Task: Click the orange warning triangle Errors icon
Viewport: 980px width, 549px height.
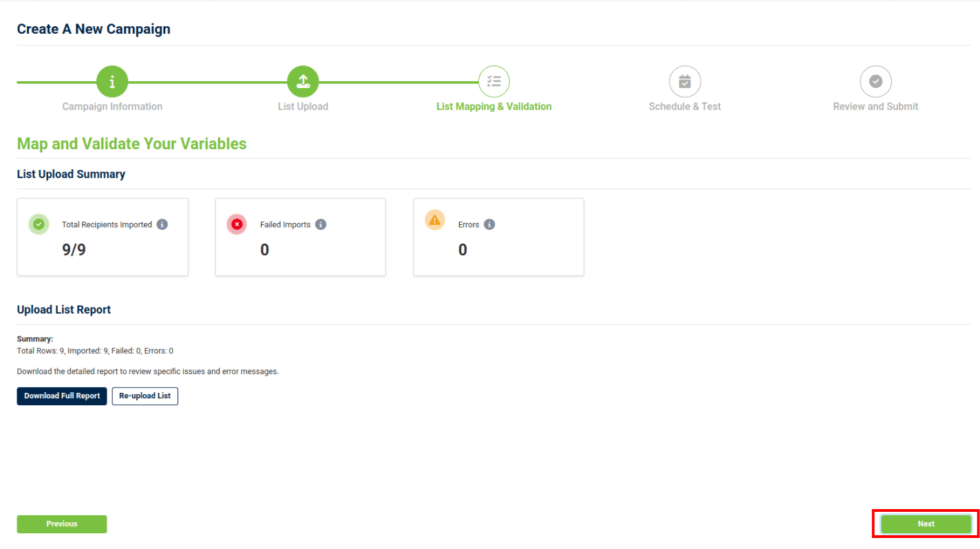Action: pos(435,220)
